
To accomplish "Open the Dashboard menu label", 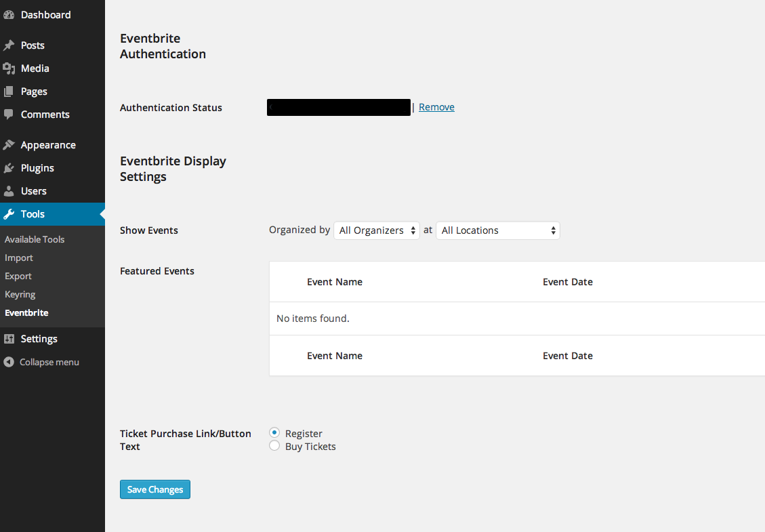I will click(46, 15).
